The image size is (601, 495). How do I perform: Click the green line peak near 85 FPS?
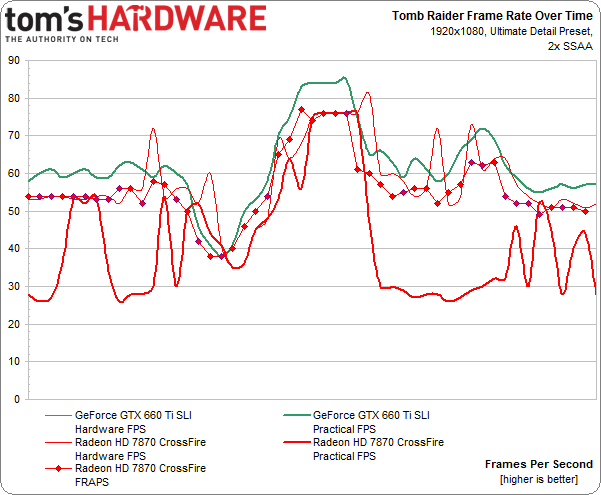[x=344, y=77]
